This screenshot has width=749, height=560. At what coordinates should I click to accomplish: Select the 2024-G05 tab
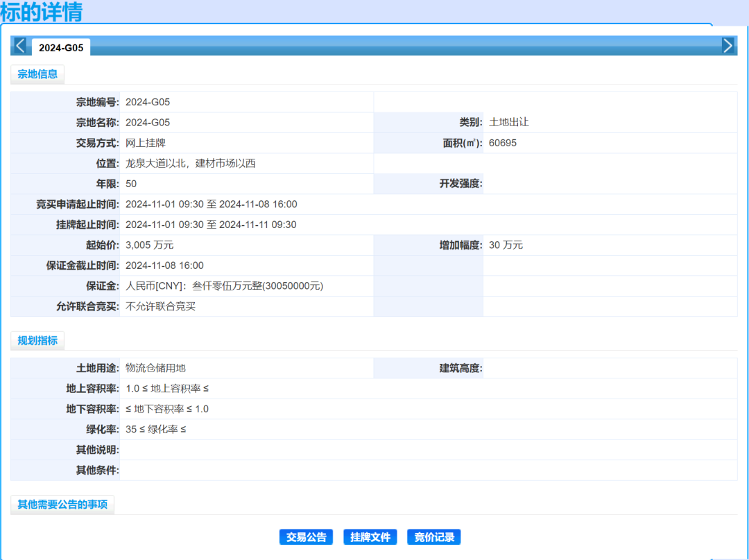click(x=61, y=48)
